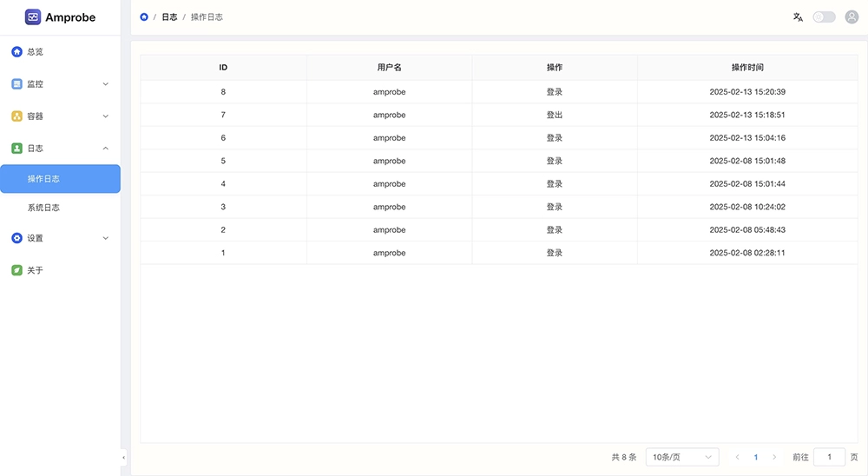Toggle the dark mode switch
Screen dimensions: 868x476
pyautogui.click(x=824, y=17)
